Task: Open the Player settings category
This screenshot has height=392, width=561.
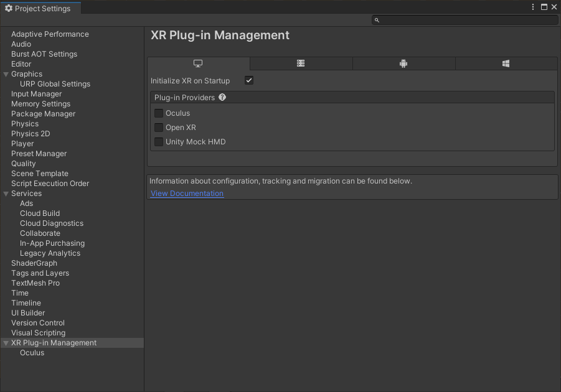Action: [x=22, y=144]
